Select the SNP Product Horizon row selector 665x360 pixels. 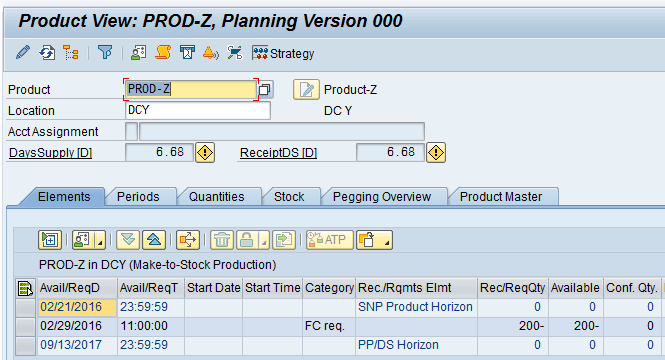pos(25,307)
